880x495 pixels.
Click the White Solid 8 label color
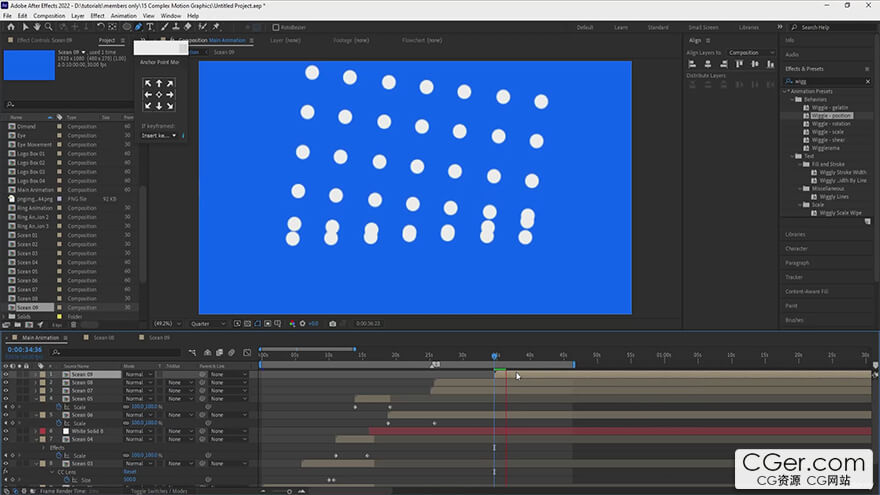42,431
